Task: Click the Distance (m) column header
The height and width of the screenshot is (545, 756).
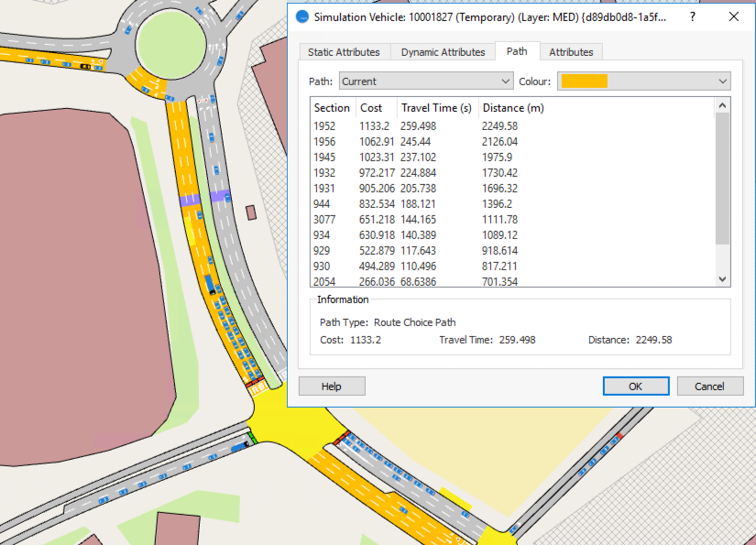Action: tap(513, 108)
